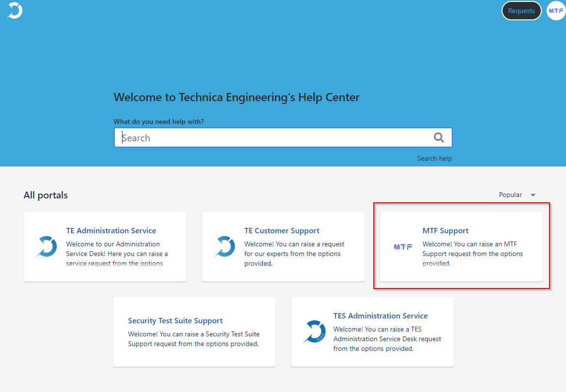Focus the help center Search field
566x392 pixels.
(271, 138)
